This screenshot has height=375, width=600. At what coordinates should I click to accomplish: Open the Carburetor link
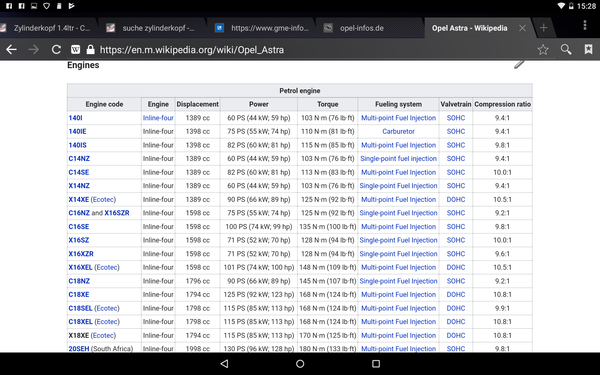[x=398, y=131]
